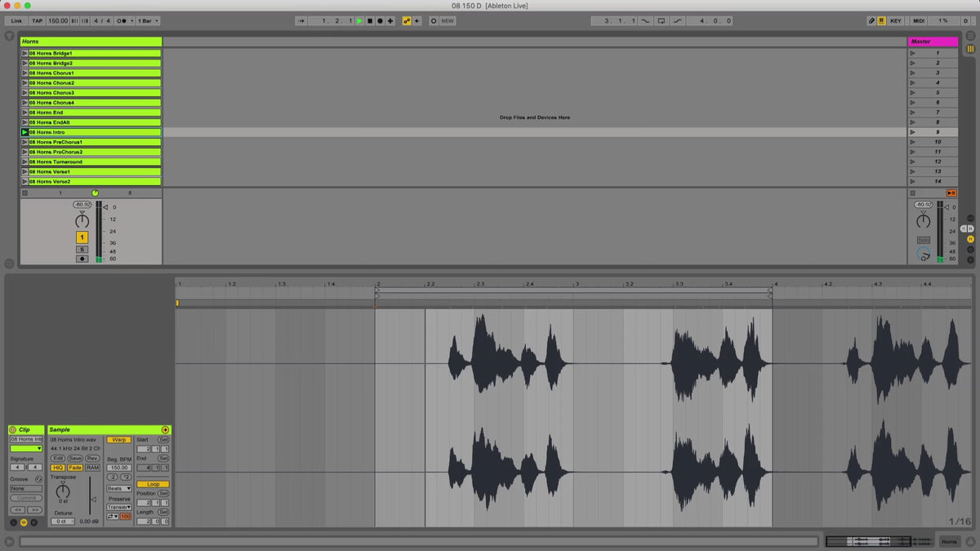This screenshot has height=551, width=980.
Task: Disable the Loop switch
Action: click(x=153, y=484)
